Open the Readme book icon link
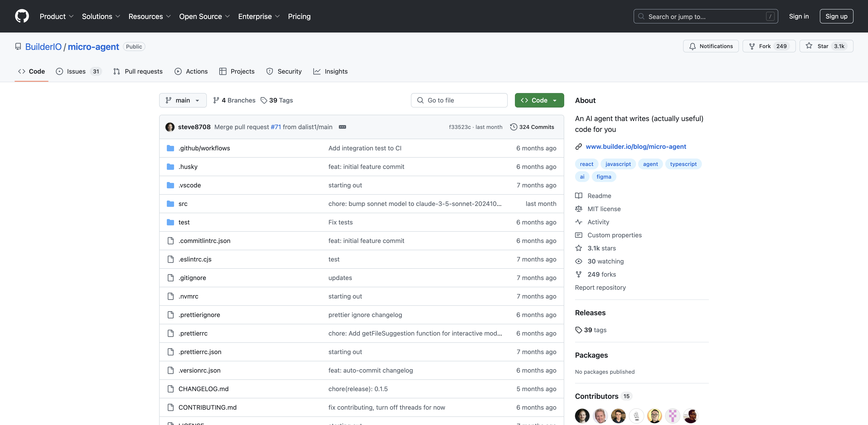The width and height of the screenshot is (868, 425). (579, 196)
